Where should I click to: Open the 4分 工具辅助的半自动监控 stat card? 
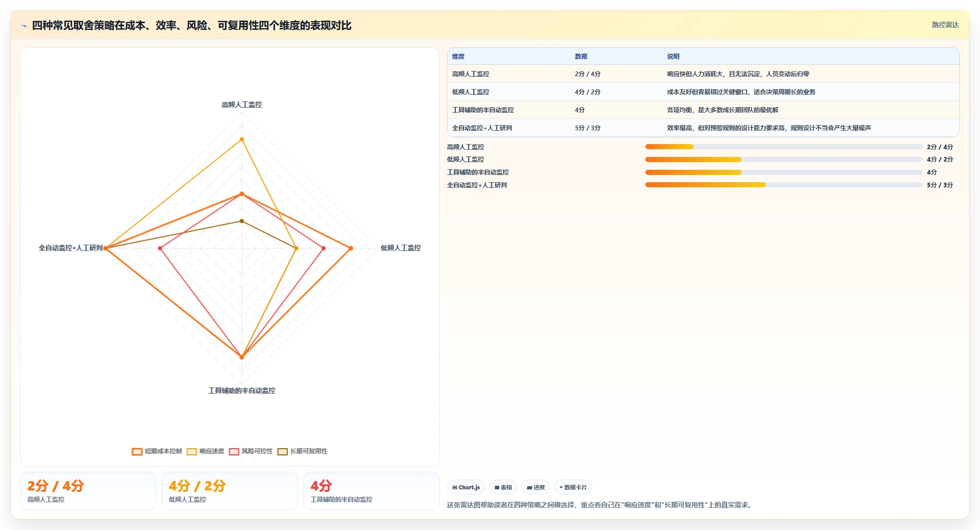pos(371,491)
